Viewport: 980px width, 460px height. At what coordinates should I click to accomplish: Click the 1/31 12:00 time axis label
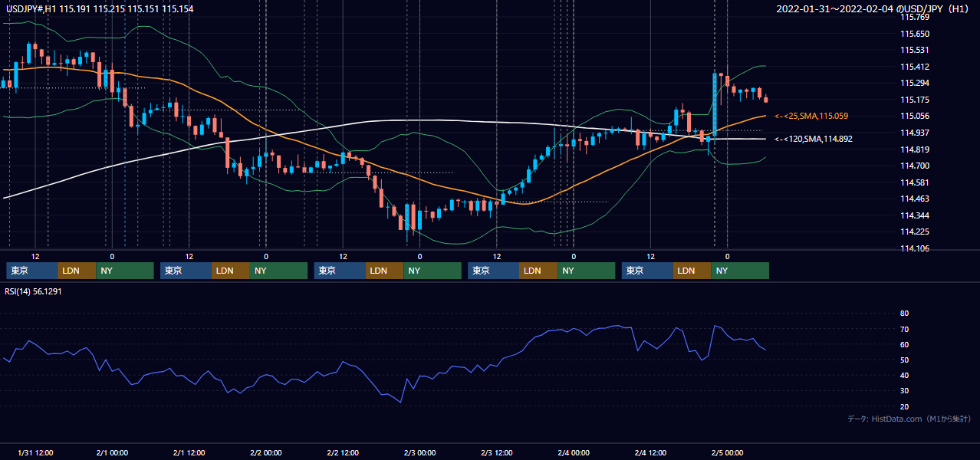tap(35, 452)
